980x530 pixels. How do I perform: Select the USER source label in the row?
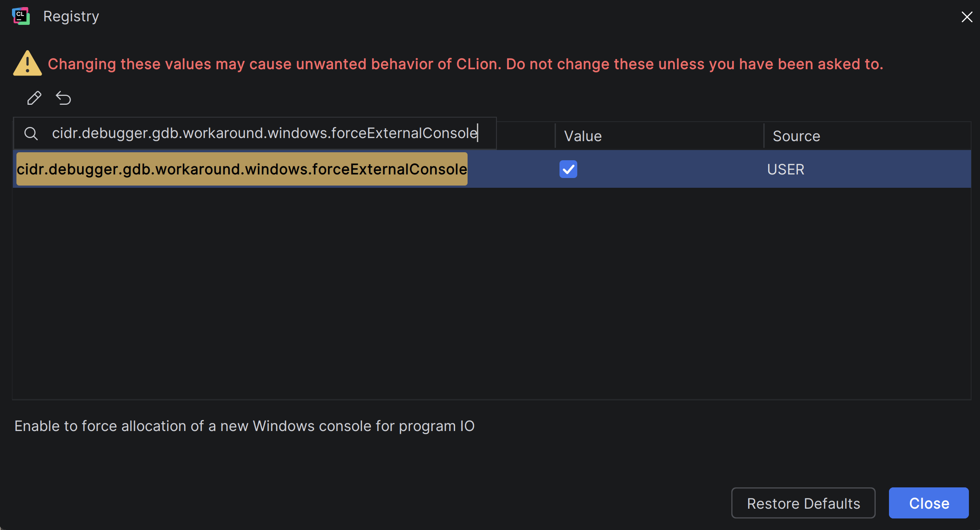785,169
